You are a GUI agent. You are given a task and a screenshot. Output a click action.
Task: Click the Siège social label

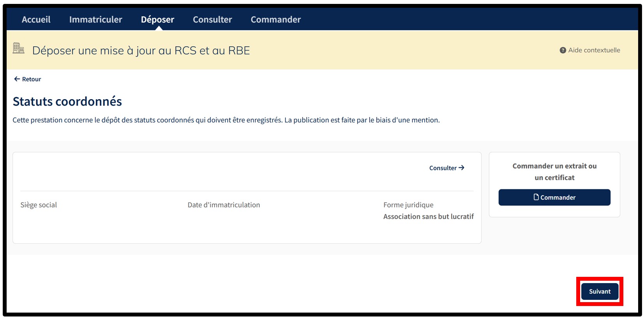(39, 205)
